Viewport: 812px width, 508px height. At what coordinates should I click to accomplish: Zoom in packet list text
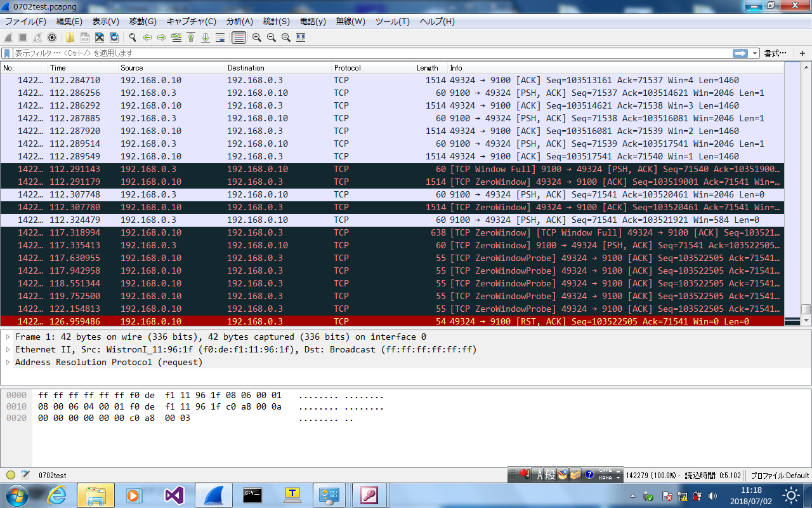(x=256, y=37)
